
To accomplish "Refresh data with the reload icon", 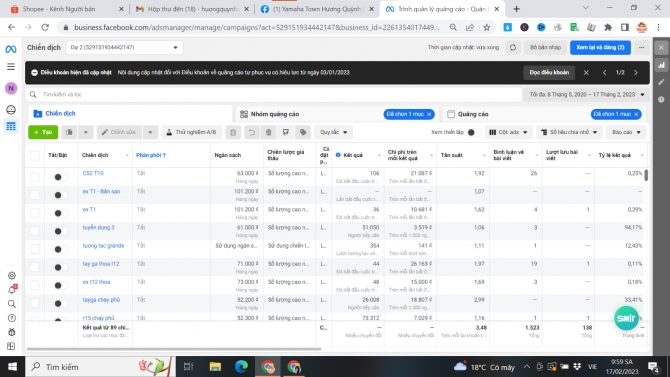I will (513, 47).
